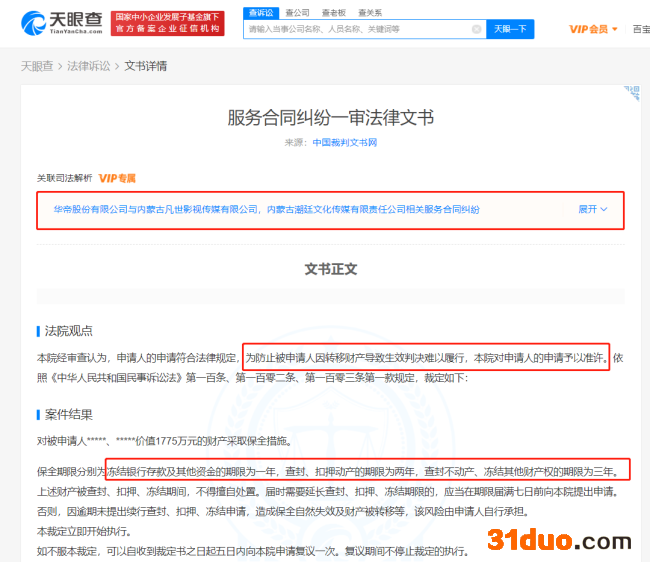The width and height of the screenshot is (650, 562).
Task: Clear the search box with the X icon
Action: (477, 29)
